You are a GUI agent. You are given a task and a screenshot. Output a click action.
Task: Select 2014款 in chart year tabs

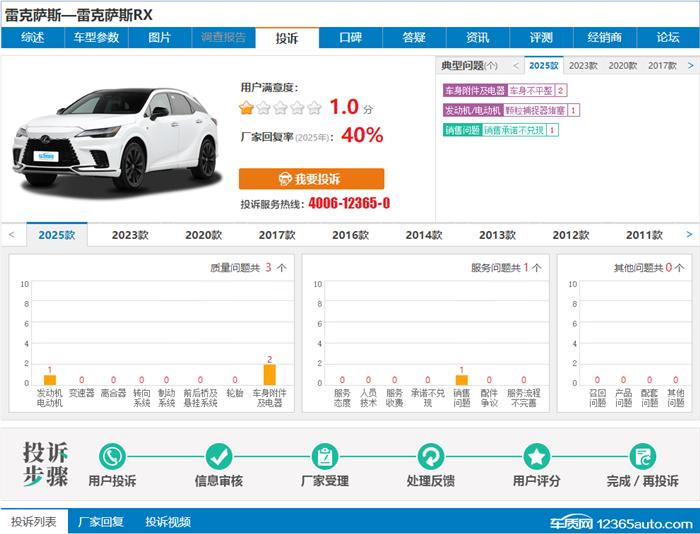[424, 235]
